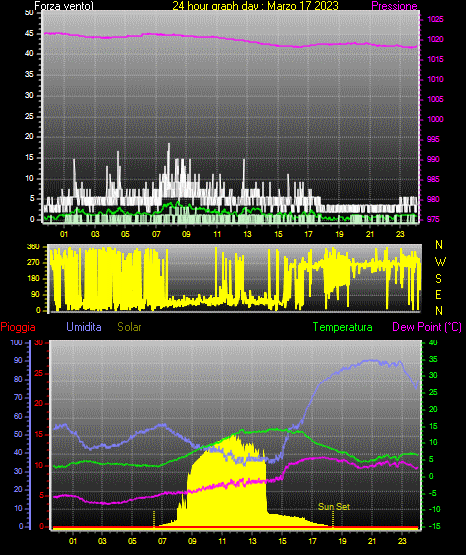Click wind direction axis value "360"
The width and height of the screenshot is (466, 555).
[x=33, y=247]
